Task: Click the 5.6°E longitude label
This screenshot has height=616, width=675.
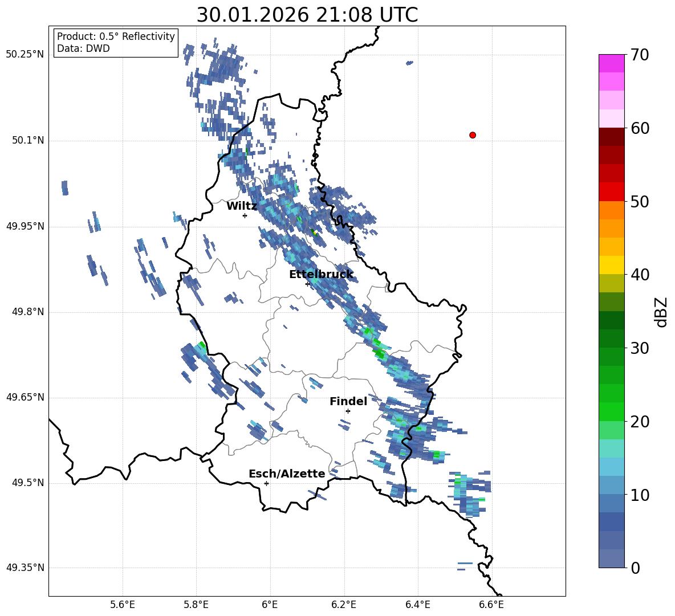Action: point(123,605)
